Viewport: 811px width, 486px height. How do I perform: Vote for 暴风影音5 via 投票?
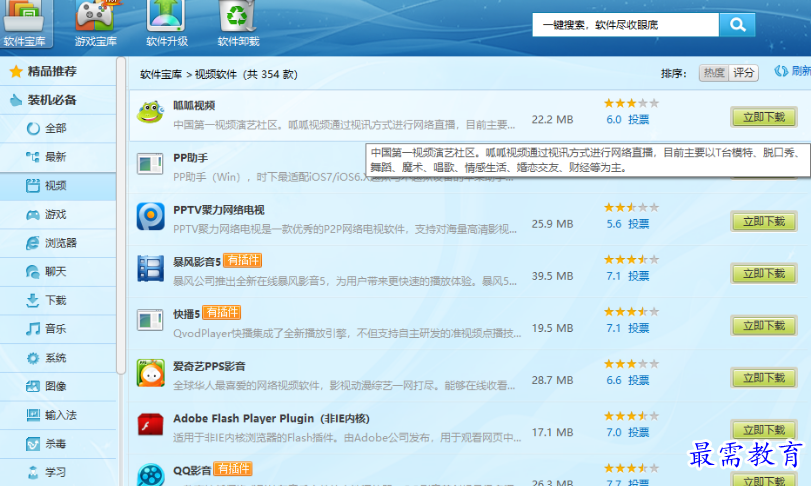(x=638, y=276)
